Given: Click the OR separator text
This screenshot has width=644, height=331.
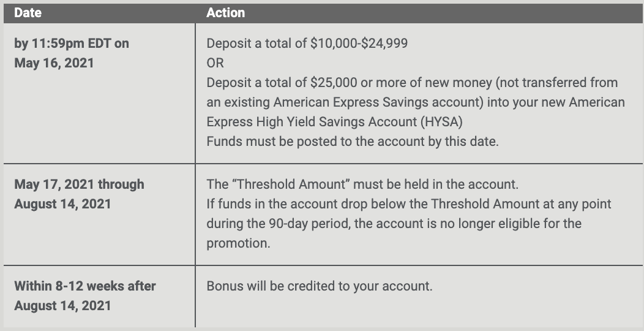Looking at the screenshot, I should [215, 63].
